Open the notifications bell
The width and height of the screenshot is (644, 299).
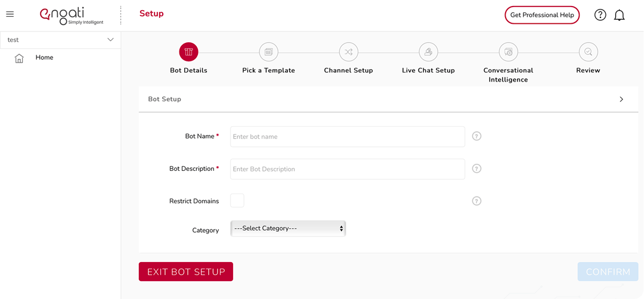(x=620, y=15)
